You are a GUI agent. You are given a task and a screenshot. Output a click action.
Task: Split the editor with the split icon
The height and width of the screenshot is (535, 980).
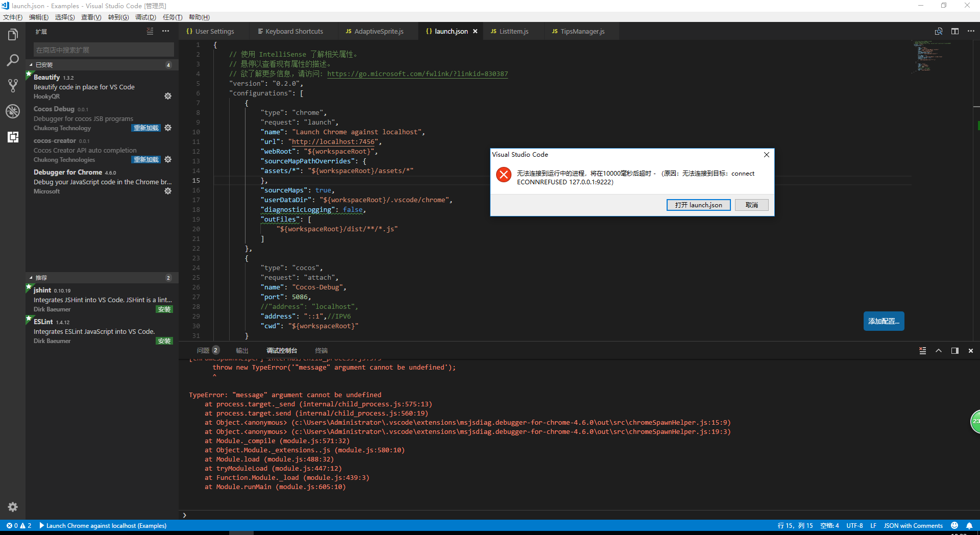pos(954,31)
